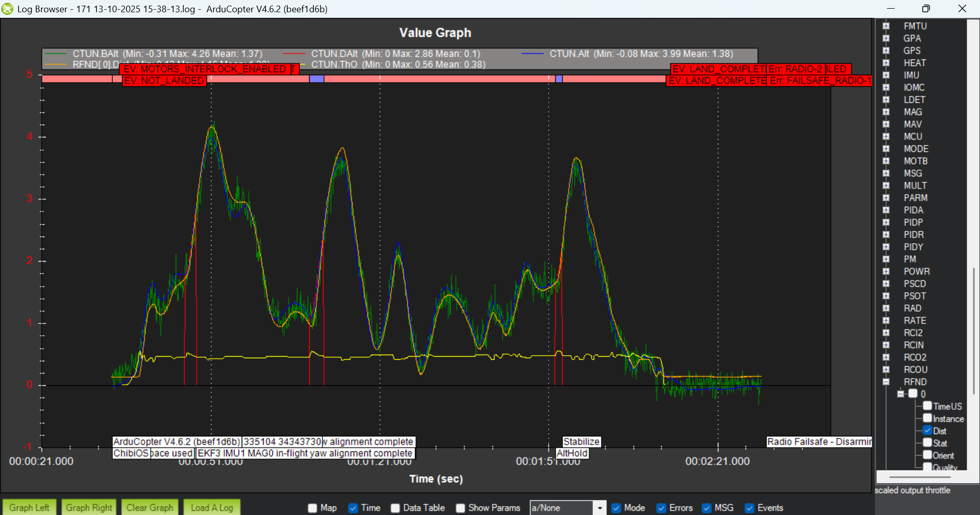Check the Data Table option
Image resolution: width=980 pixels, height=515 pixels.
click(395, 508)
